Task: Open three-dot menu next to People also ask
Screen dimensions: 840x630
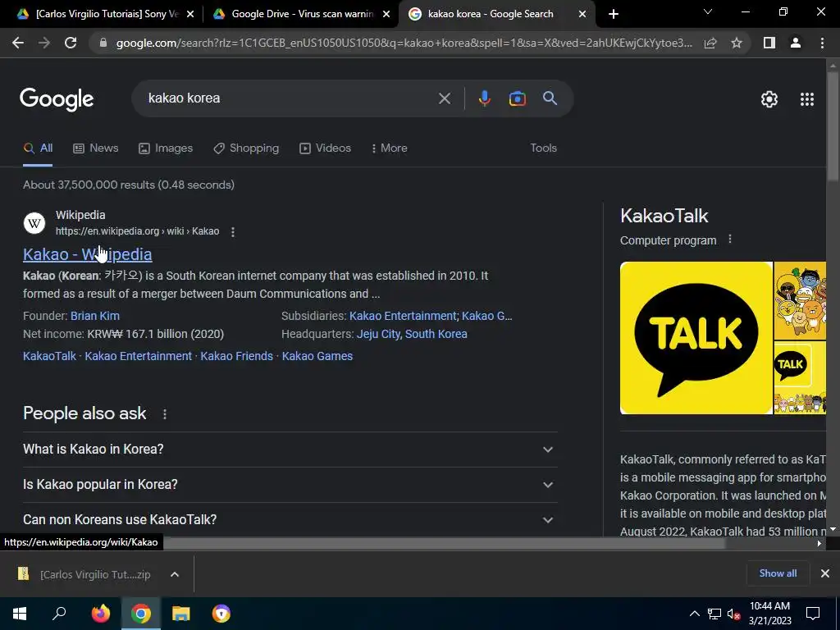Action: pyautogui.click(x=164, y=414)
